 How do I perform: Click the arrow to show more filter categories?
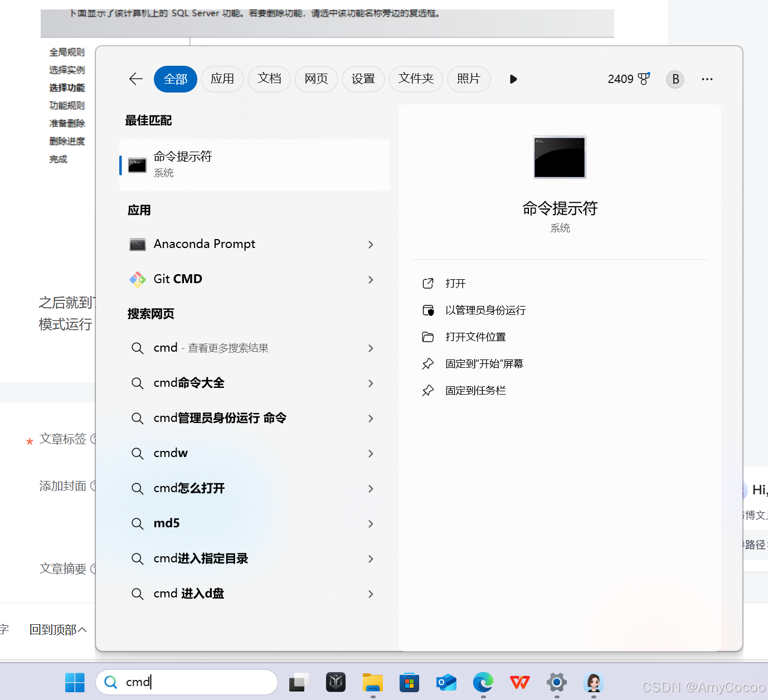(513, 79)
